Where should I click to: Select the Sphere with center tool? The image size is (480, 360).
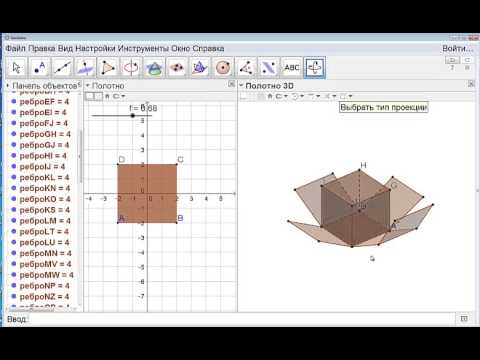click(x=223, y=68)
